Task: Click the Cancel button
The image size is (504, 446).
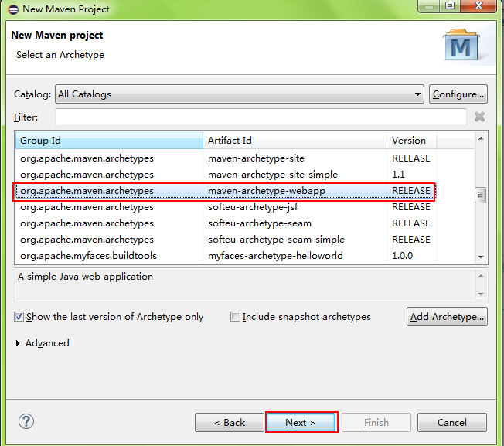Action: 452,423
